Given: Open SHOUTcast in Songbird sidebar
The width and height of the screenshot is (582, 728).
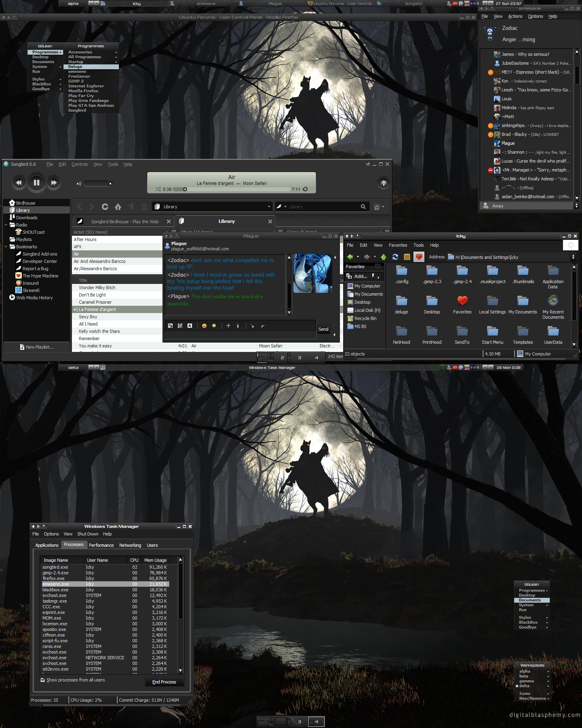Looking at the screenshot, I should (34, 232).
